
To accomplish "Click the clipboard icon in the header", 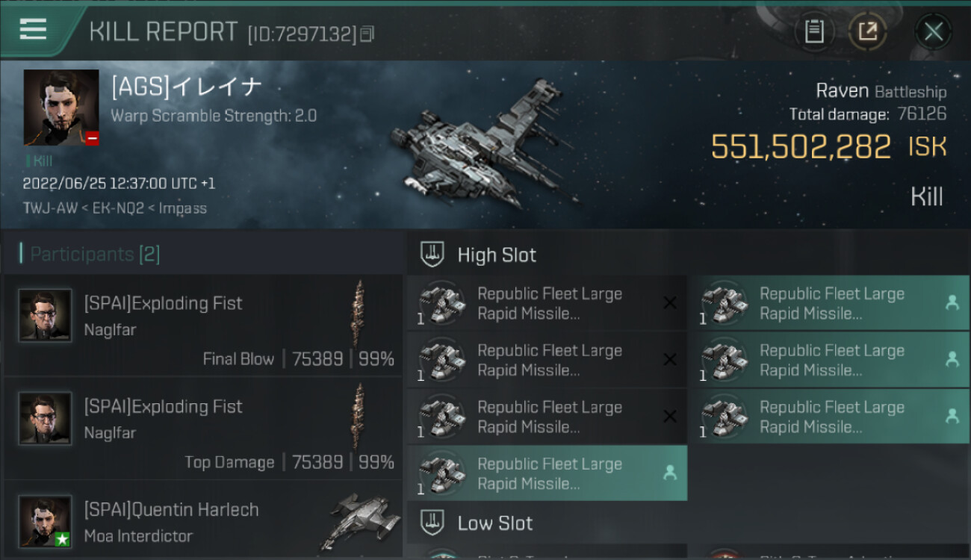I will [x=814, y=31].
